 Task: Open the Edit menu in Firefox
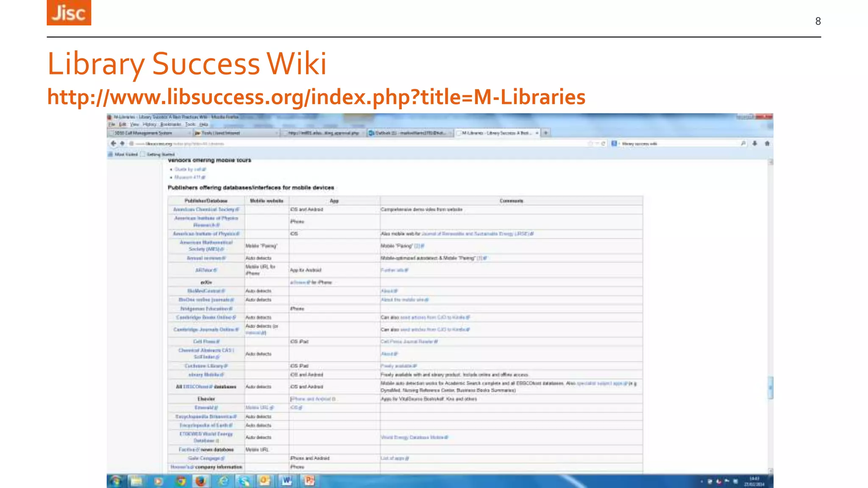coord(122,125)
